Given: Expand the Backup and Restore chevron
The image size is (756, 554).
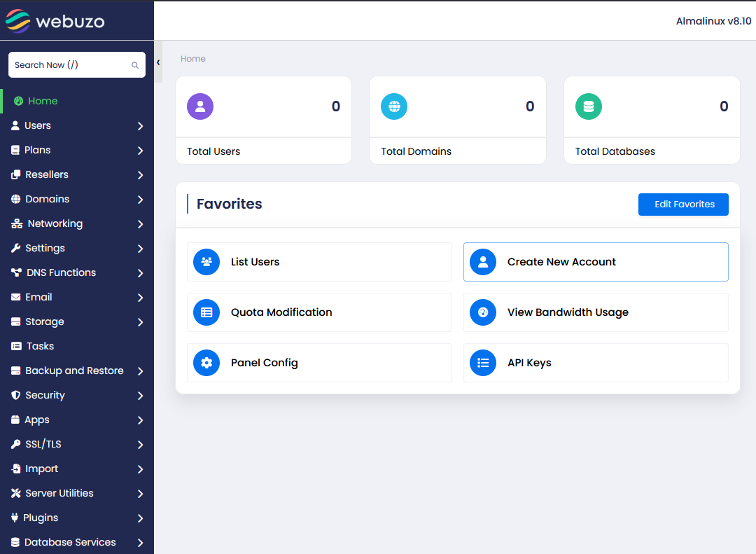Looking at the screenshot, I should click(140, 371).
